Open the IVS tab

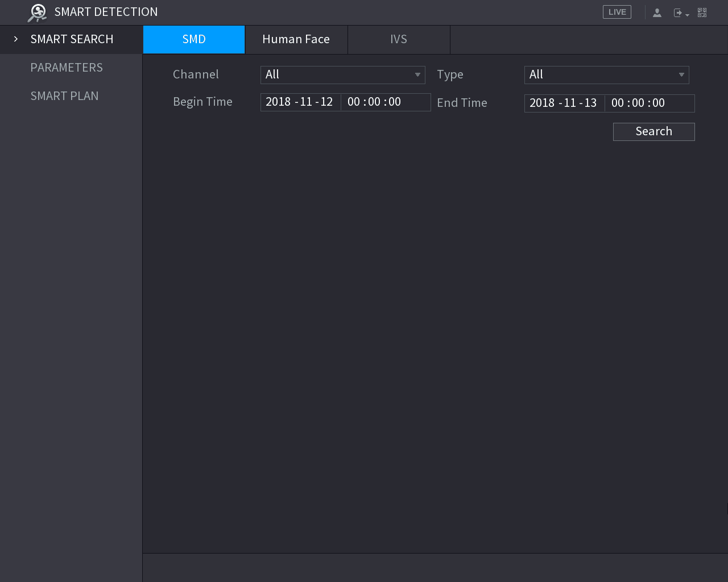pos(399,39)
